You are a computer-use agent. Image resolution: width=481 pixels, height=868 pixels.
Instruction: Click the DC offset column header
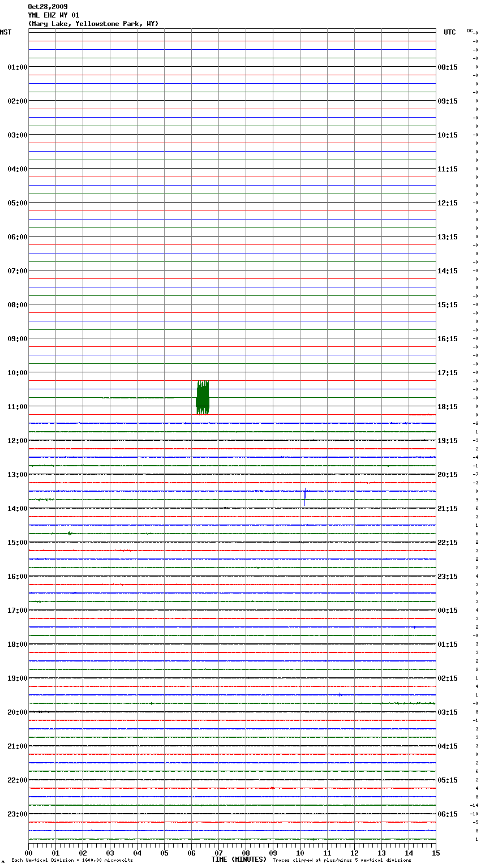[471, 31]
